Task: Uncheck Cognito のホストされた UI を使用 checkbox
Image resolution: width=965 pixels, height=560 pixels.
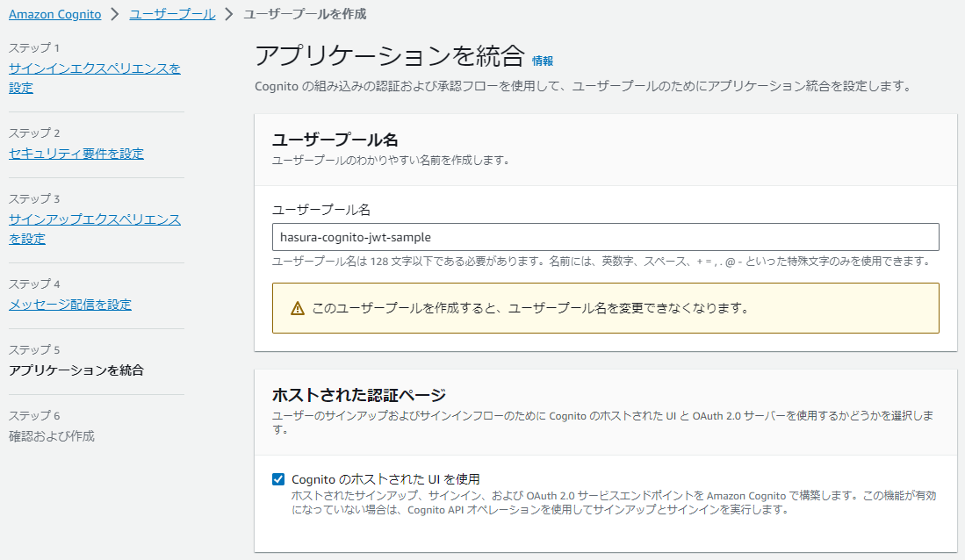Action: [278, 478]
